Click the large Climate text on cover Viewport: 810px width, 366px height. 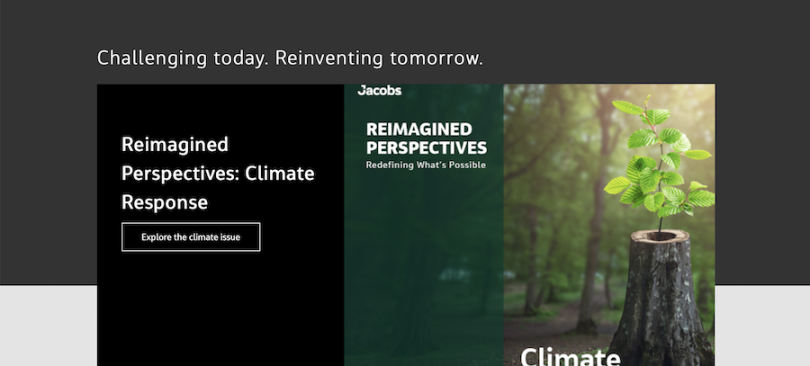pyautogui.click(x=570, y=357)
